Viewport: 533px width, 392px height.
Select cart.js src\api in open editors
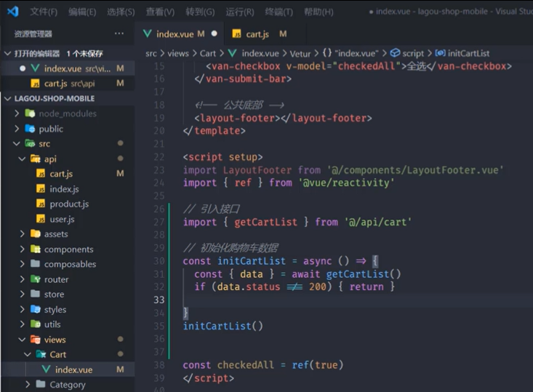[68, 84]
